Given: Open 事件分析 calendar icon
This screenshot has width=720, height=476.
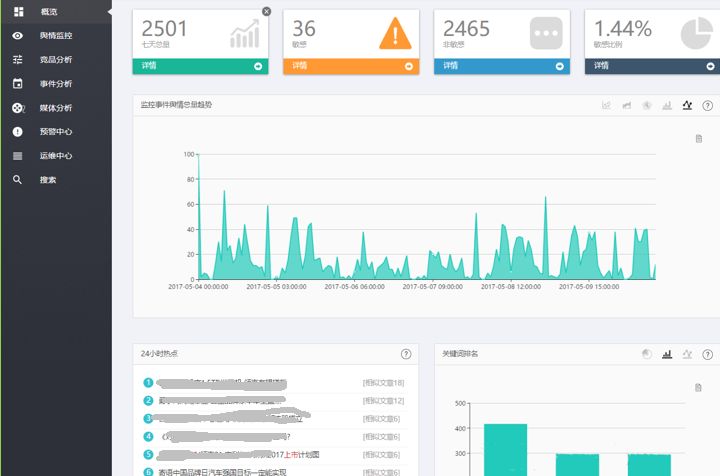Looking at the screenshot, I should (17, 84).
